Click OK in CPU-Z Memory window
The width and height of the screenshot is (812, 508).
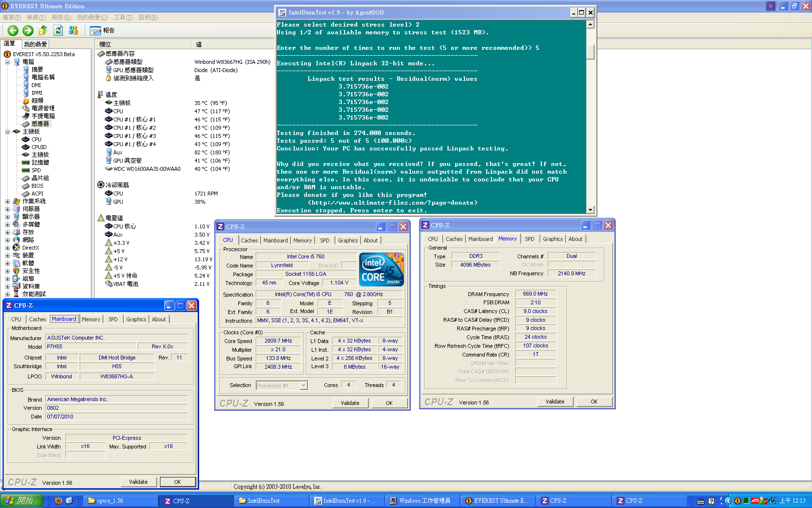(594, 402)
